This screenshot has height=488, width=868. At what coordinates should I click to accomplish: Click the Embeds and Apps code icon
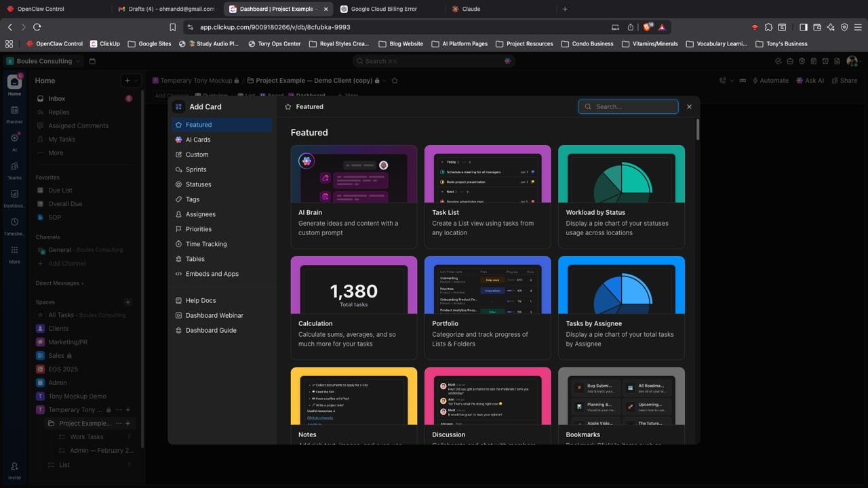178,274
